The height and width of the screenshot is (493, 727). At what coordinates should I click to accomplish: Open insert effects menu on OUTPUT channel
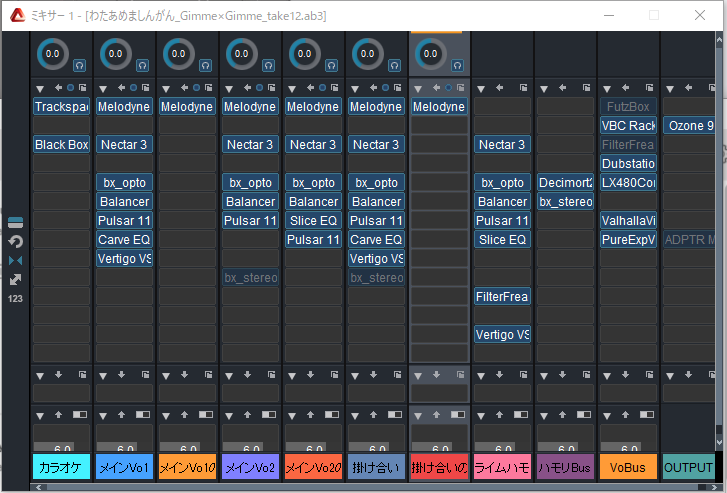pyautogui.click(x=670, y=89)
